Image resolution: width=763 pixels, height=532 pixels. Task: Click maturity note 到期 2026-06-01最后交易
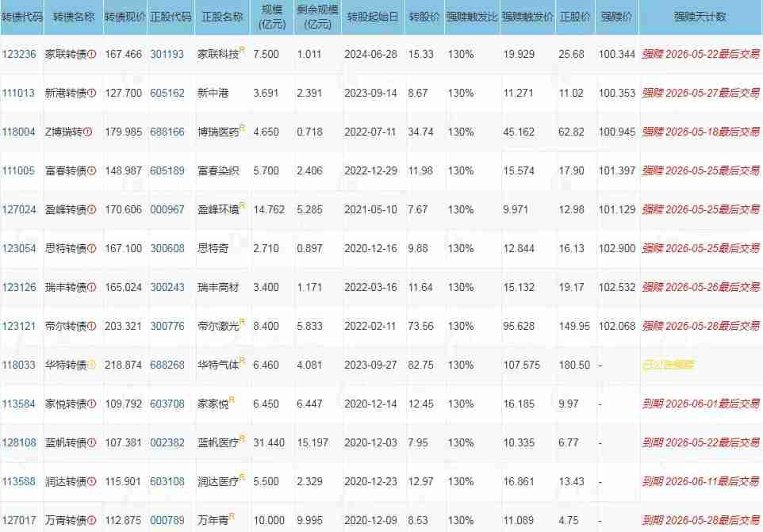(x=700, y=404)
